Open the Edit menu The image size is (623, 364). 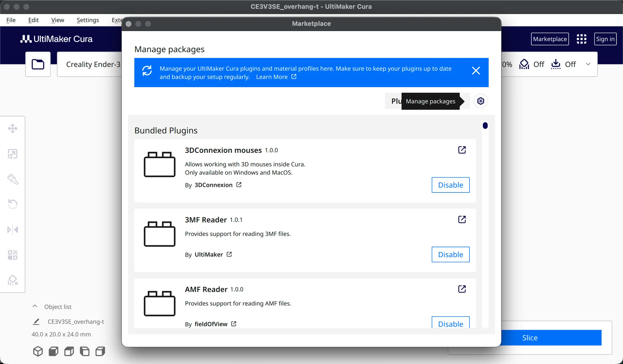pos(33,20)
